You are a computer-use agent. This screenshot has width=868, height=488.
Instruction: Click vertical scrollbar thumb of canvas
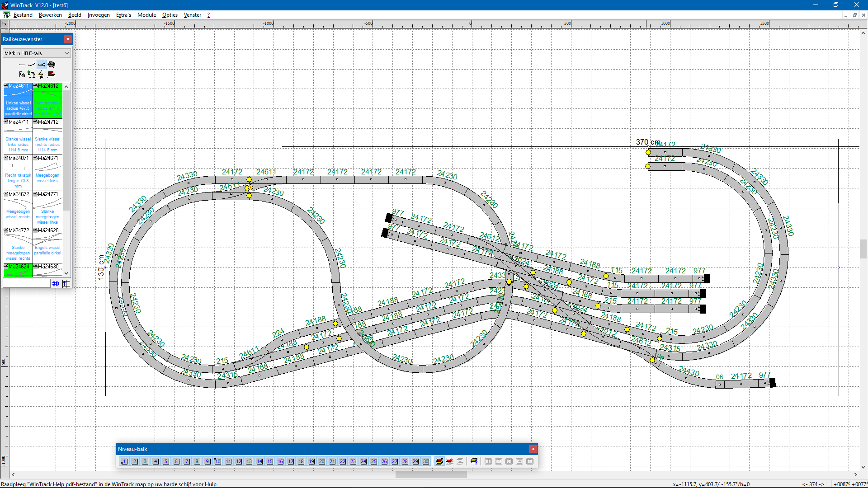point(863,249)
